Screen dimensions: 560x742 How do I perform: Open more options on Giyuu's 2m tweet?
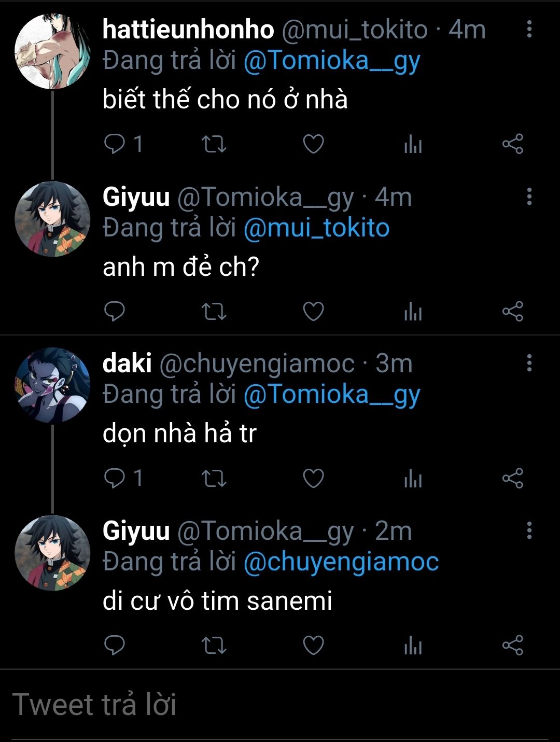click(529, 530)
